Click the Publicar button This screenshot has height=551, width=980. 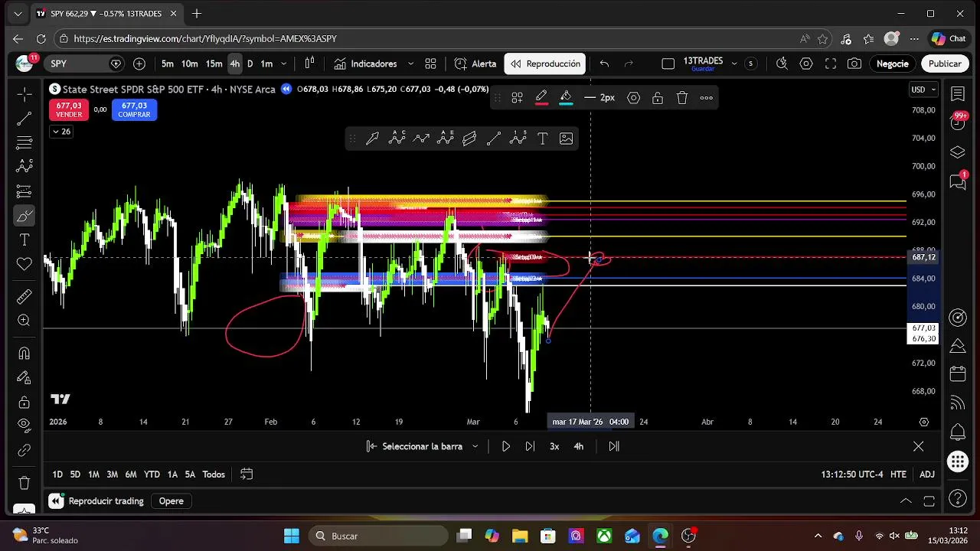coord(945,64)
